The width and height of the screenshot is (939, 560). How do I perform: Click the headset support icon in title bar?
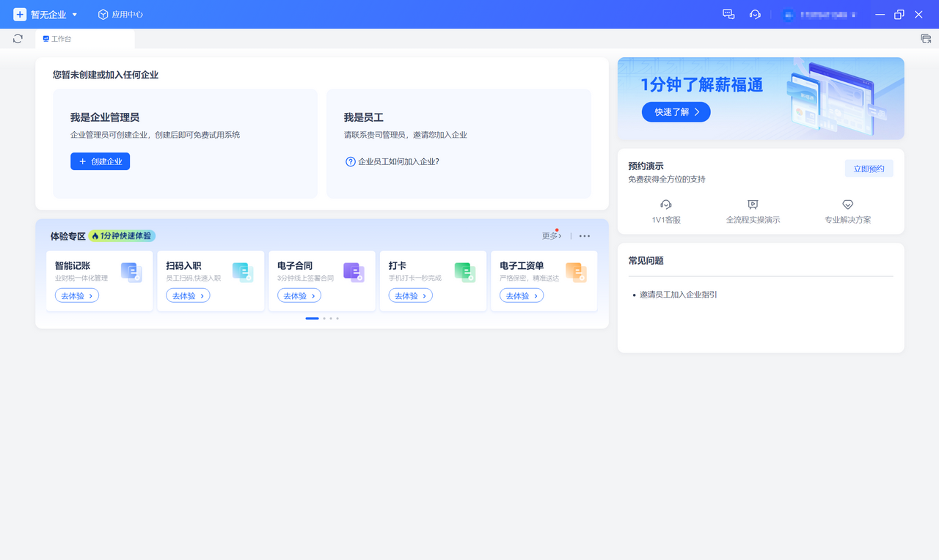[x=755, y=14]
